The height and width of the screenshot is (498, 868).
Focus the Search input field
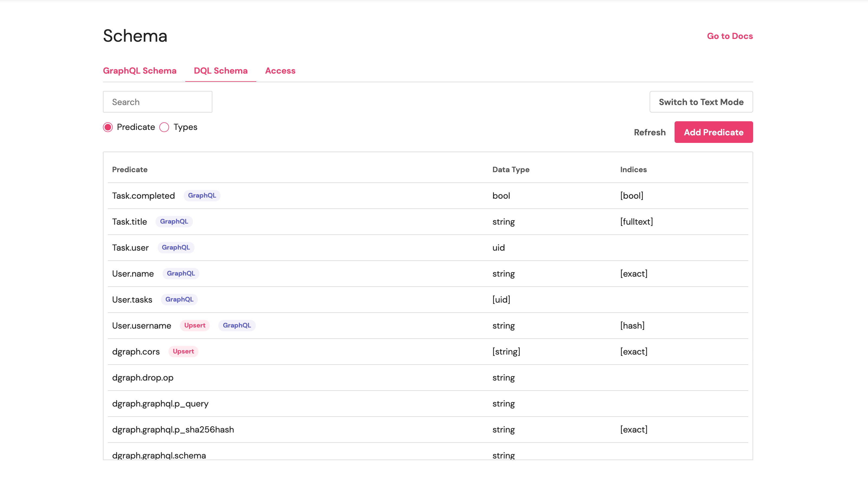click(x=157, y=101)
